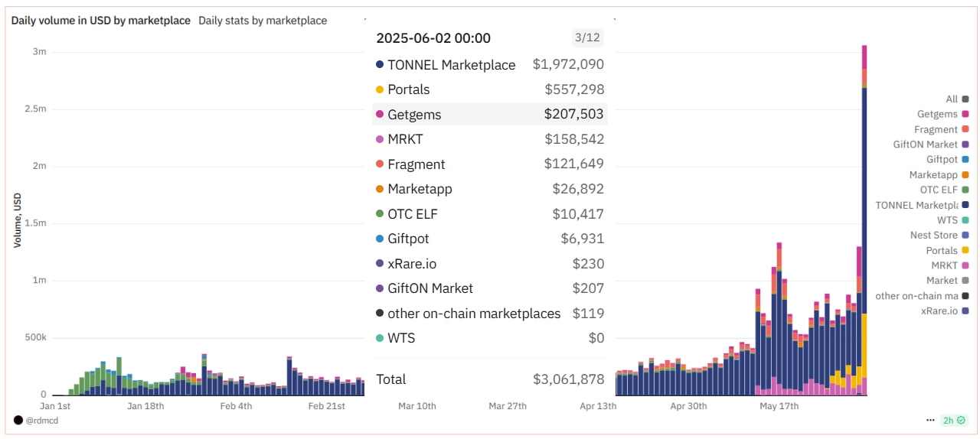Open the @rdmcd author profile link

tap(42, 420)
